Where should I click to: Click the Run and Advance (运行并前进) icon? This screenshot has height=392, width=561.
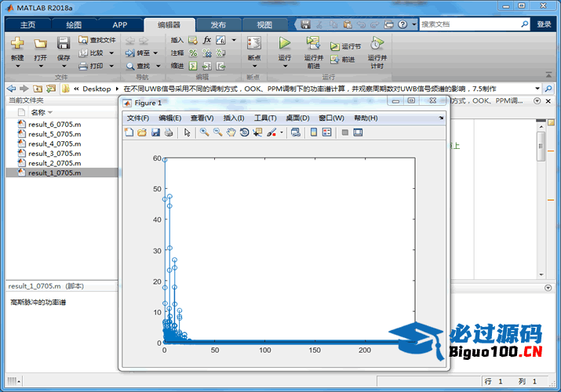[x=313, y=43]
